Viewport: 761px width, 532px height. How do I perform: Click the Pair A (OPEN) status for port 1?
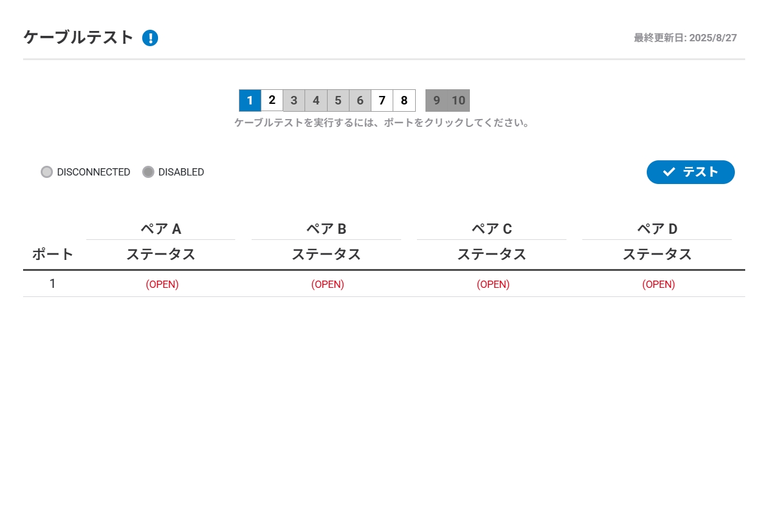162,284
